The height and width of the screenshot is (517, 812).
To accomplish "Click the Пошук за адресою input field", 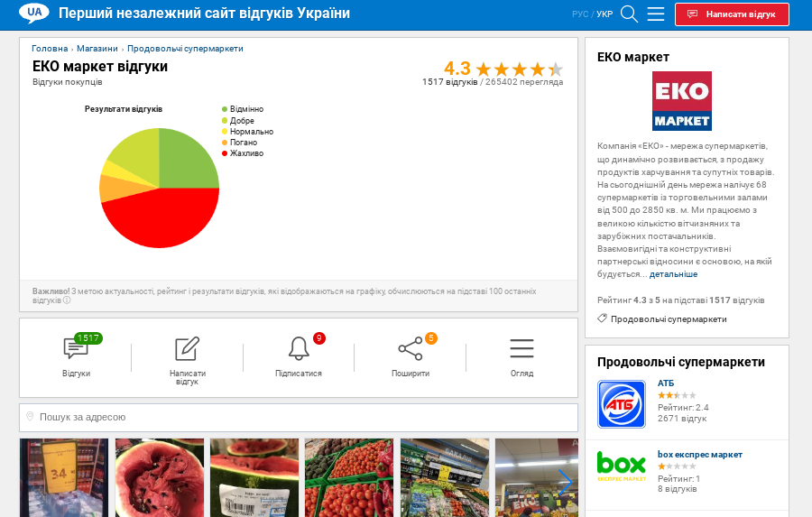I will [x=299, y=418].
